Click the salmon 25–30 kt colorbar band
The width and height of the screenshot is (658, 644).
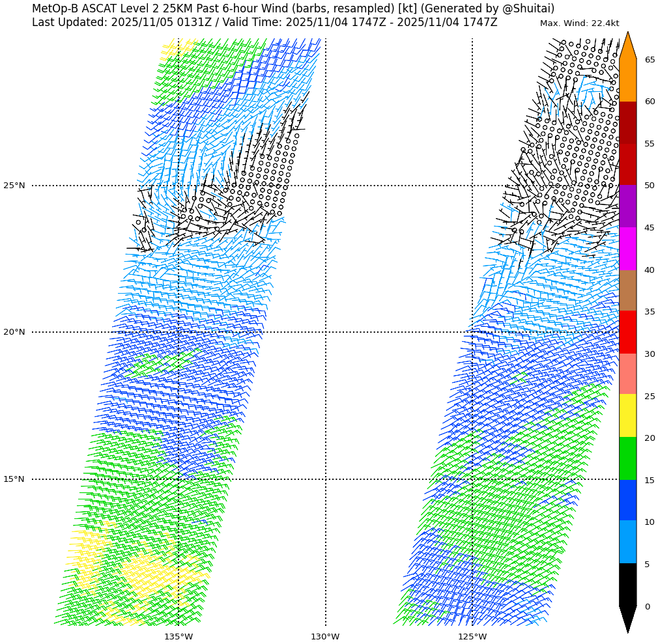627,374
